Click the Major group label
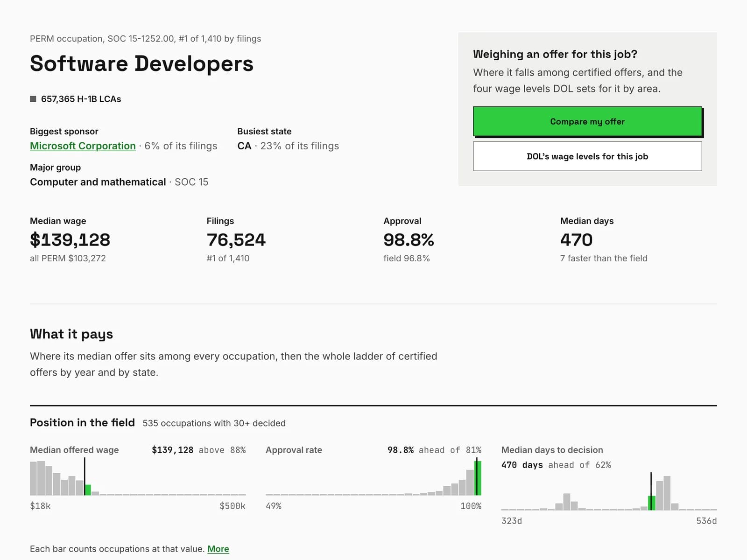Viewport: 747px width, 560px height. click(x=55, y=167)
